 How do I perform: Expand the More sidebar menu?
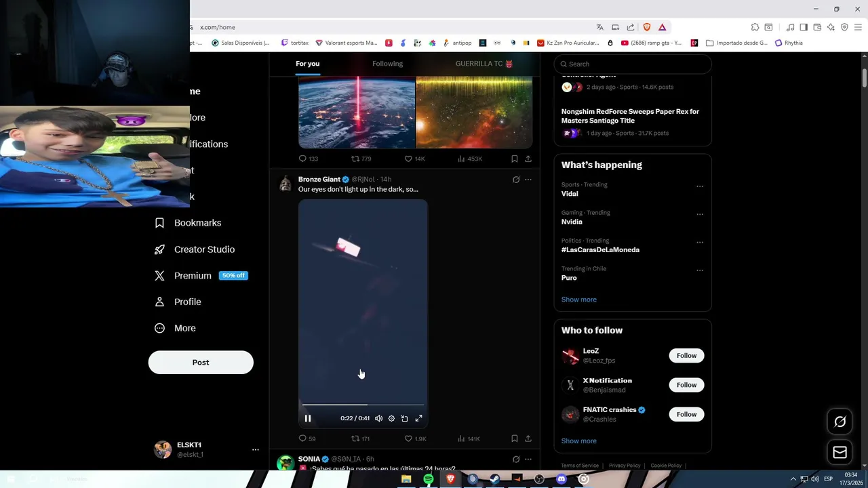click(x=176, y=328)
